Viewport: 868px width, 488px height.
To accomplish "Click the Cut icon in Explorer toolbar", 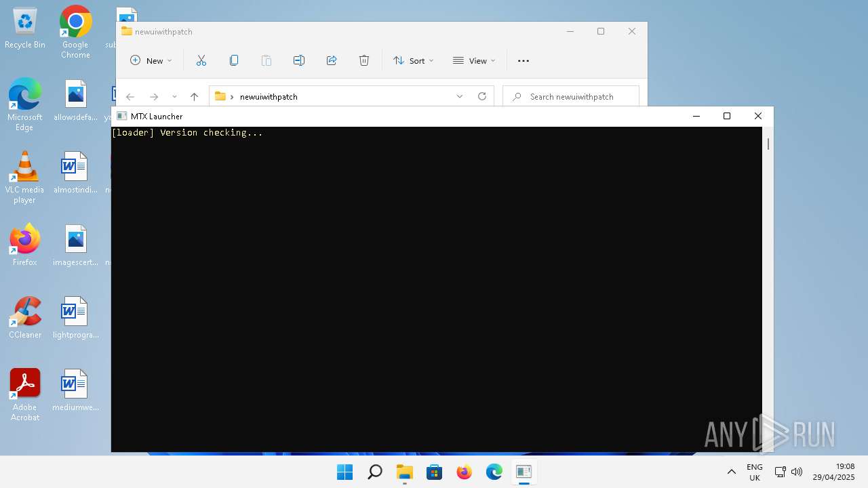I will point(201,60).
